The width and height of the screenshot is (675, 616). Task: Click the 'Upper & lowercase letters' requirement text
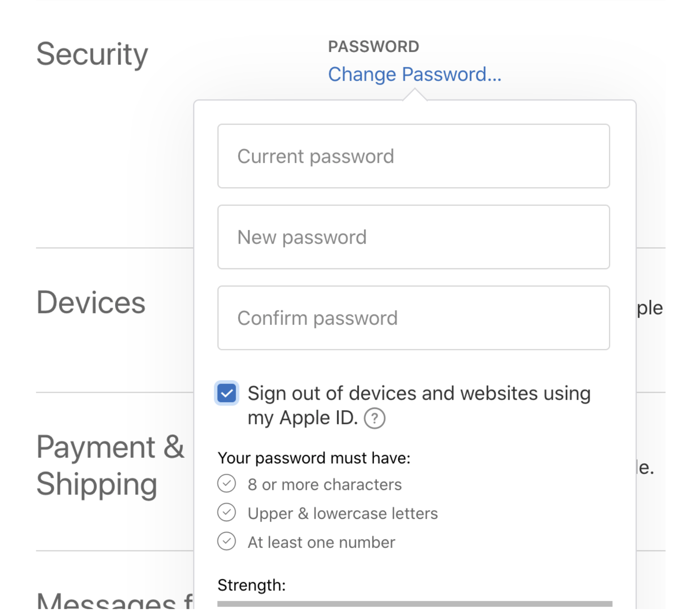(x=343, y=514)
